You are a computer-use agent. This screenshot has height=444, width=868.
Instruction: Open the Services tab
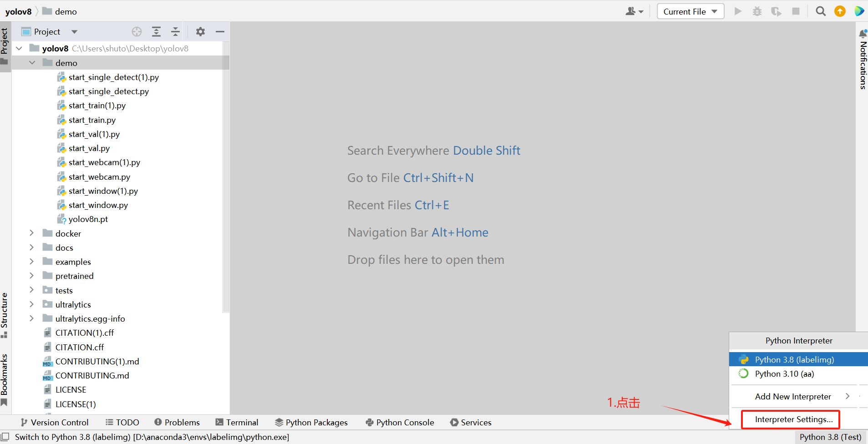471,423
